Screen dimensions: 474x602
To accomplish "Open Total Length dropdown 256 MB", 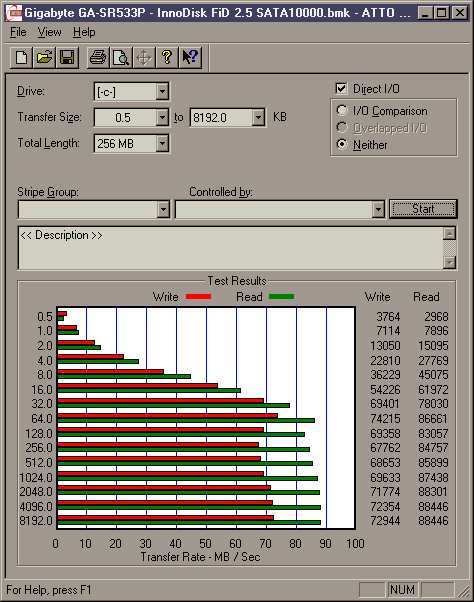I will coord(162,144).
